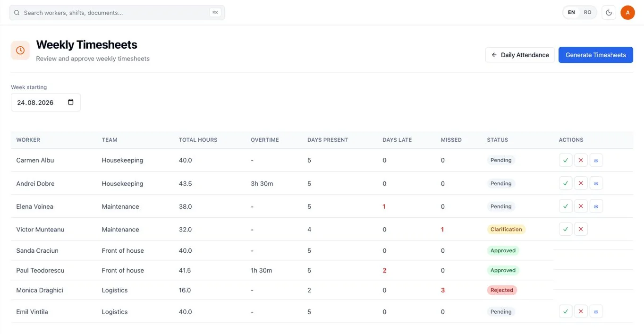644x334 pixels.
Task: Select worker name Victor Munteanu
Action: point(40,229)
